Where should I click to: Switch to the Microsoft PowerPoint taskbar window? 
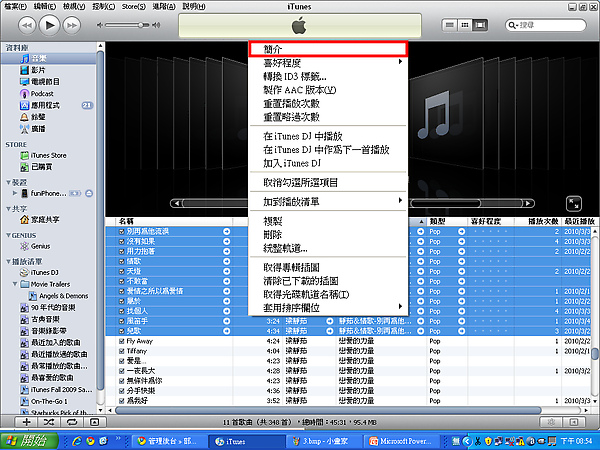(x=400, y=441)
